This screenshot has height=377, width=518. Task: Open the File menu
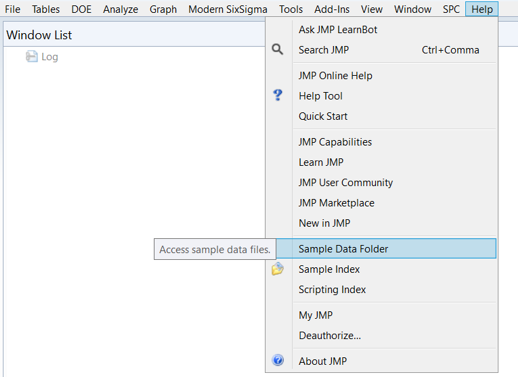click(12, 9)
